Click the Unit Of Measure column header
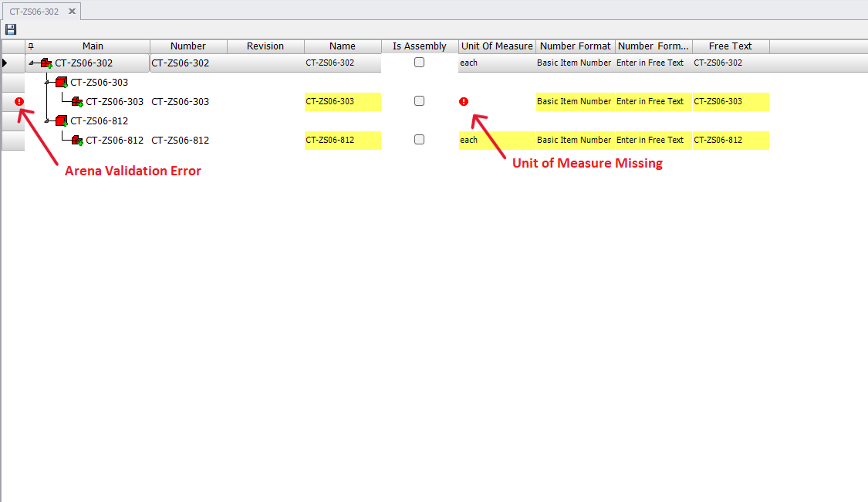This screenshot has height=502, width=868. click(x=497, y=46)
